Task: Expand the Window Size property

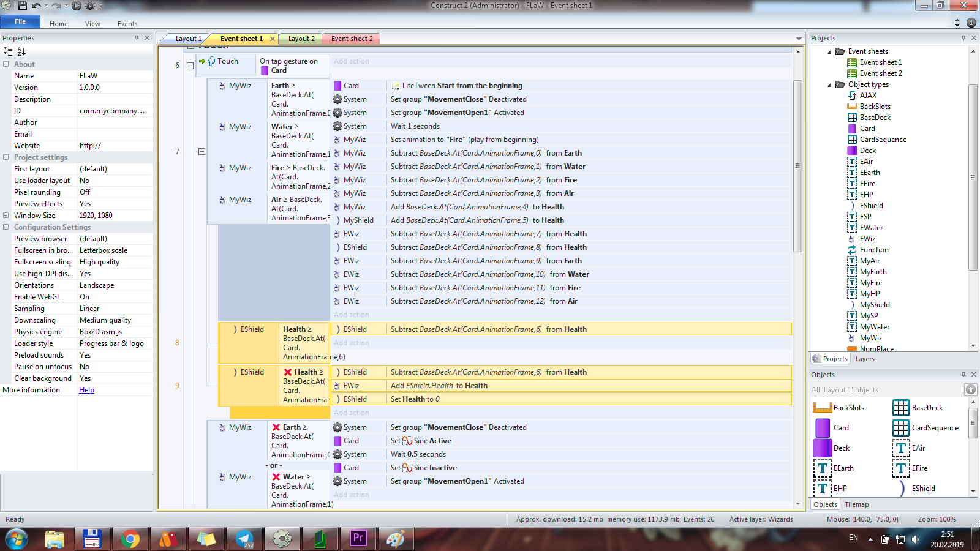Action: (x=6, y=216)
